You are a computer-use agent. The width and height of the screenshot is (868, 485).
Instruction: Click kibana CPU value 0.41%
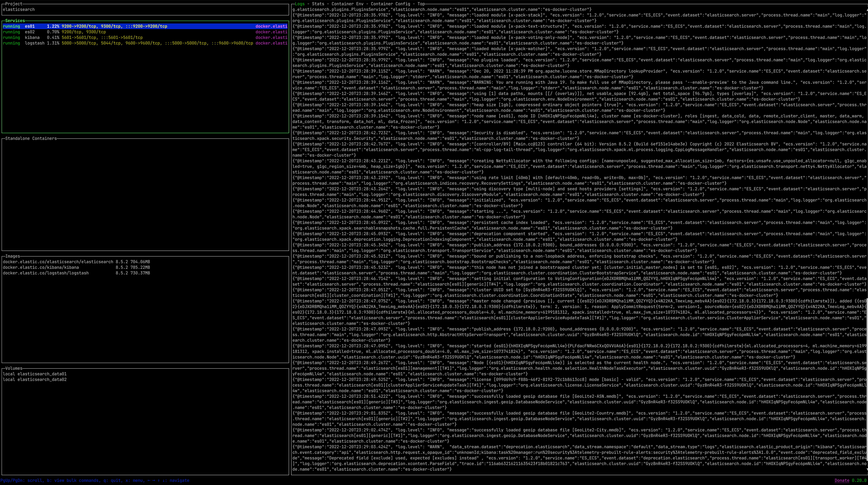tap(53, 37)
